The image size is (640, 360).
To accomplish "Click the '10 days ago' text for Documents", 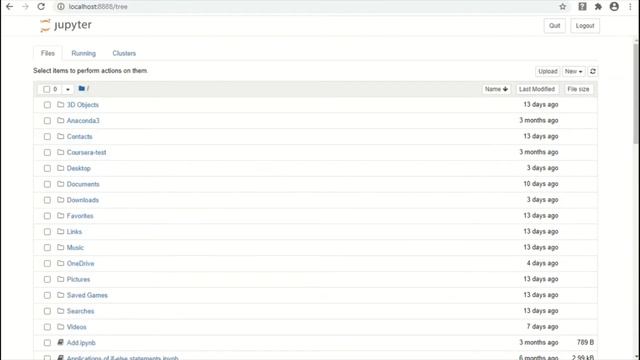I will click(541, 184).
